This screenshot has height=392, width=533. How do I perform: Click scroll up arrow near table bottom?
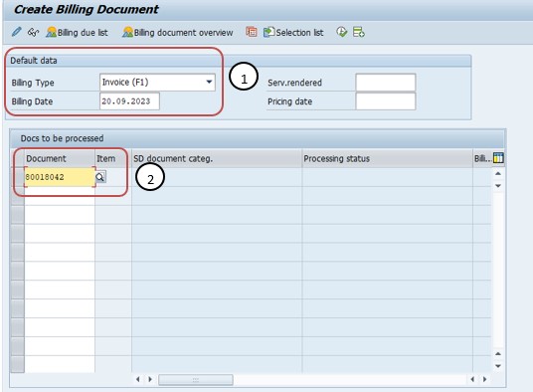498,354
